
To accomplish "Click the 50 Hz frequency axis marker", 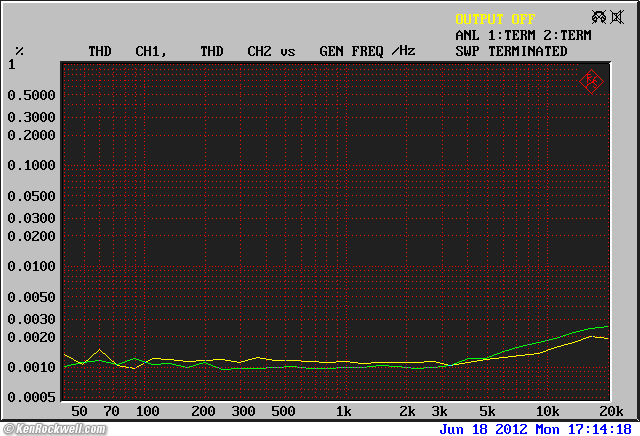I will point(79,412).
